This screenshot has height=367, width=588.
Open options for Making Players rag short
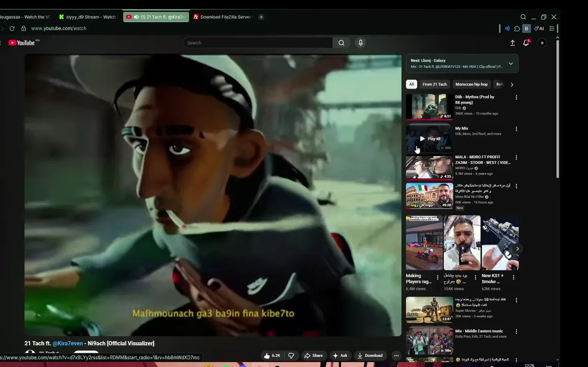(437, 278)
